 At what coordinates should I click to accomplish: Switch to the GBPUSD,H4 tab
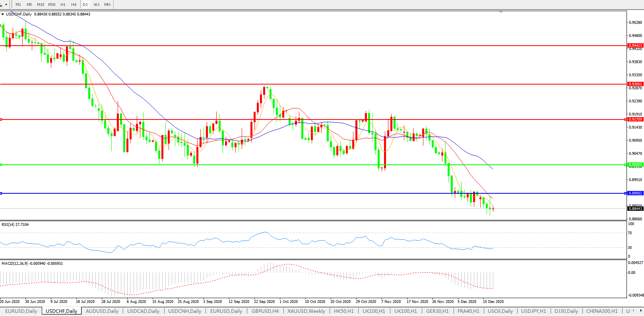(265, 311)
